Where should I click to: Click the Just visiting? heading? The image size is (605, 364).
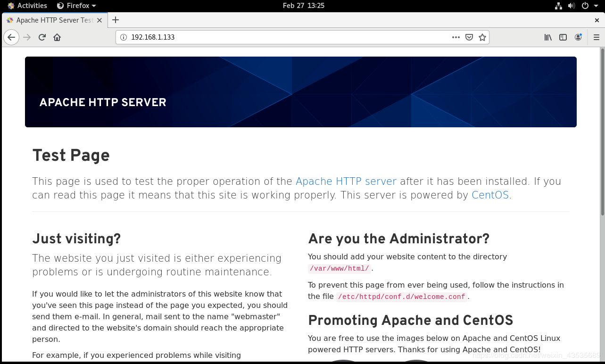pyautogui.click(x=76, y=239)
